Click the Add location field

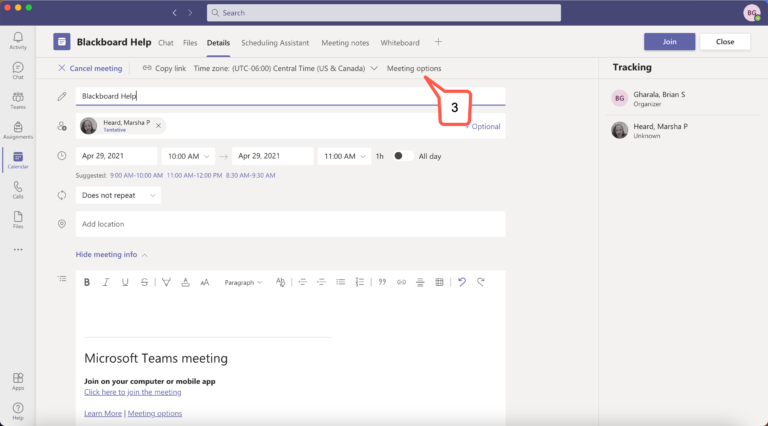(x=290, y=224)
